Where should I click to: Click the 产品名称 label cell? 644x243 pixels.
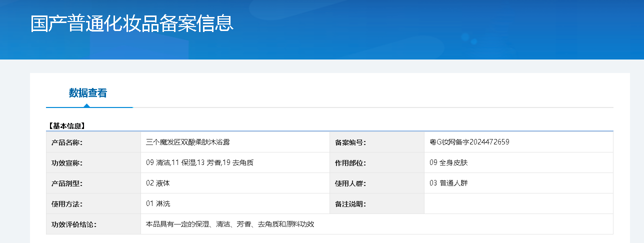[x=66, y=142]
